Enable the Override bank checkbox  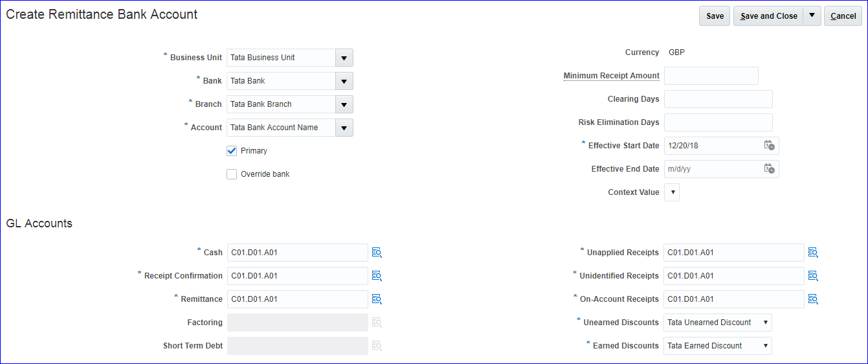[232, 174]
